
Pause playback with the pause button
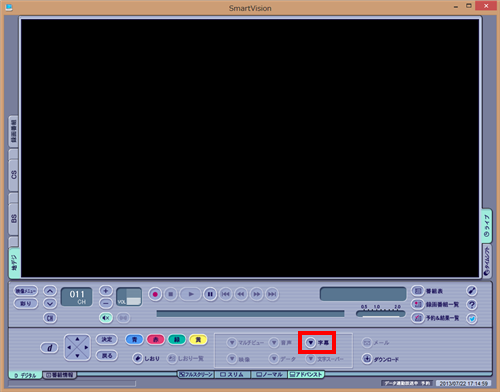[210, 294]
